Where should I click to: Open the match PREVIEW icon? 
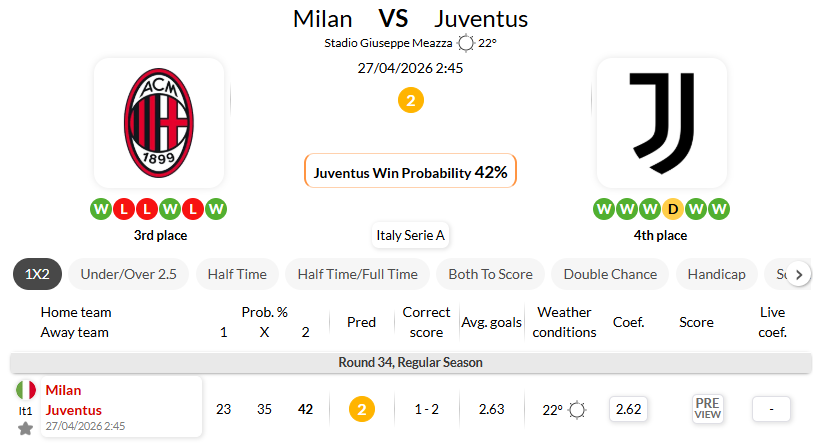[707, 408]
